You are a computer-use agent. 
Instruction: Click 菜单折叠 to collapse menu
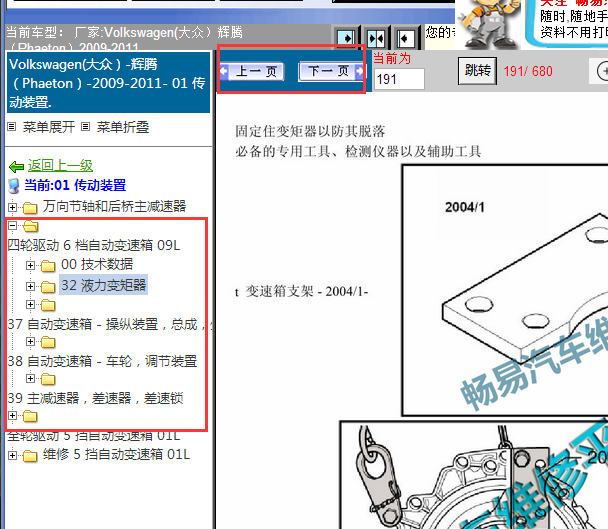[123, 127]
